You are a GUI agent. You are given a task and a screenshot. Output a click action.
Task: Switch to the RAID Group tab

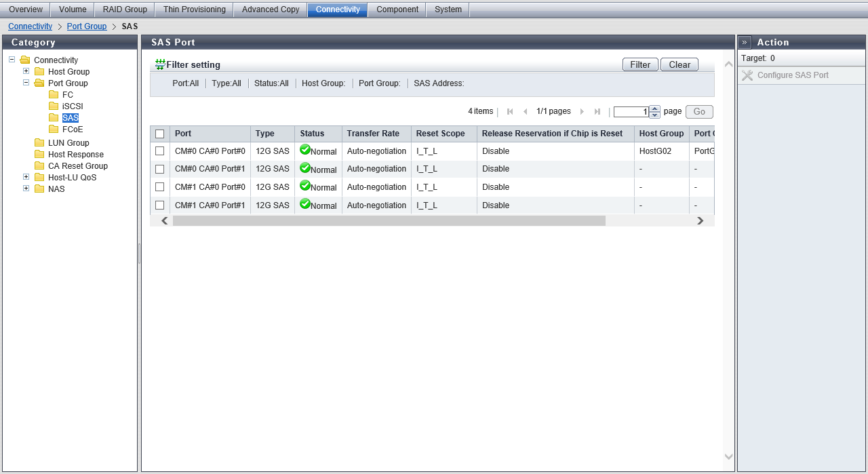(x=125, y=9)
